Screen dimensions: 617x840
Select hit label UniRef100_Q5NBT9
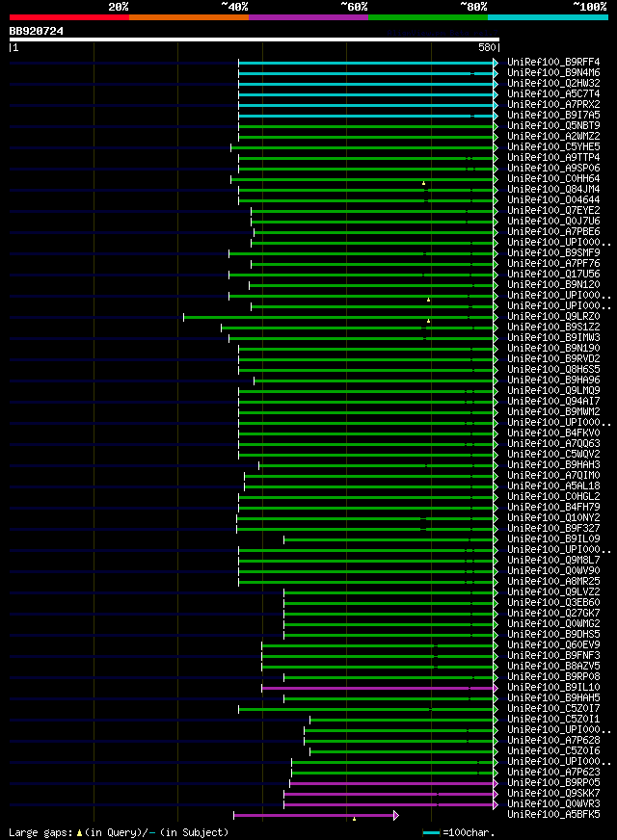pyautogui.click(x=553, y=126)
